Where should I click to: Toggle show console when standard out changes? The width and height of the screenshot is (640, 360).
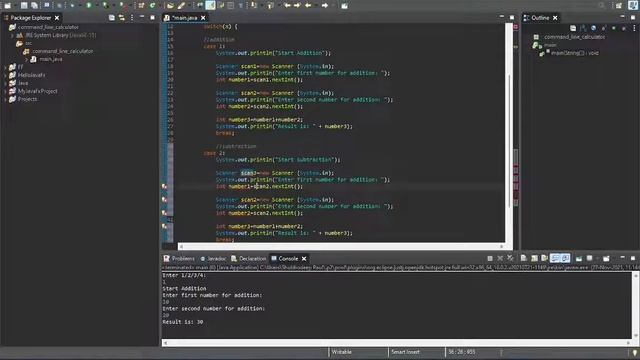pos(555,258)
